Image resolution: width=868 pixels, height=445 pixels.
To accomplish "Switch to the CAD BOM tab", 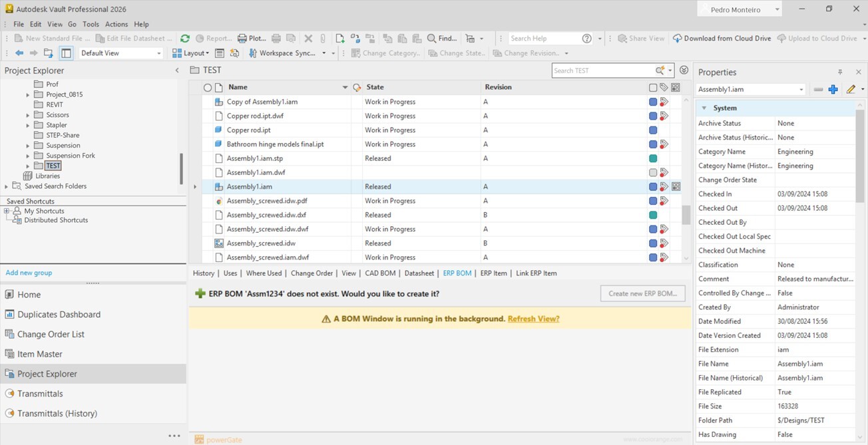I will (x=380, y=273).
